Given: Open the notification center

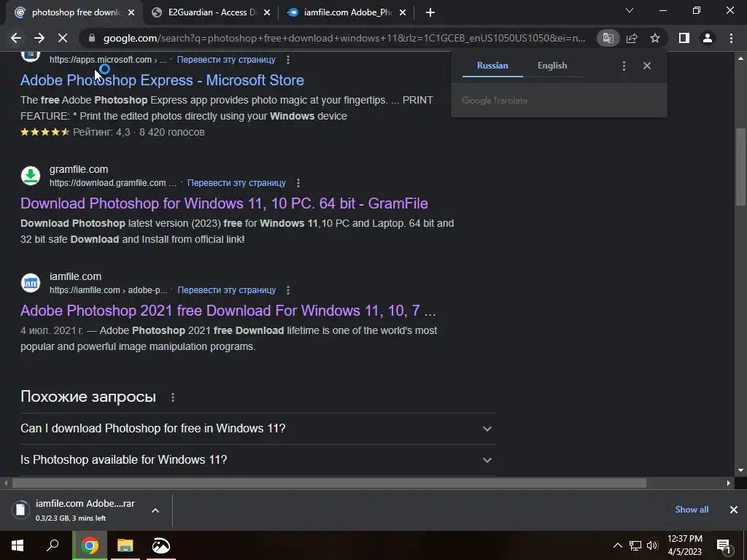Looking at the screenshot, I should [x=723, y=545].
